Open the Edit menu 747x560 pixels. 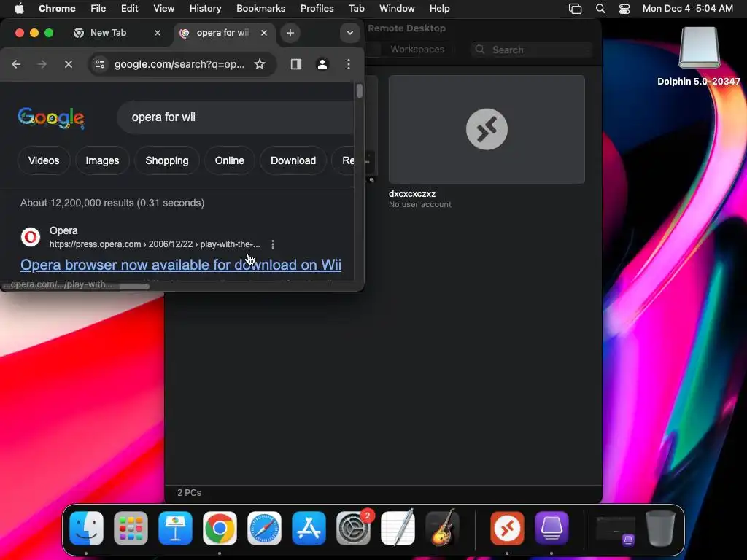pos(130,9)
